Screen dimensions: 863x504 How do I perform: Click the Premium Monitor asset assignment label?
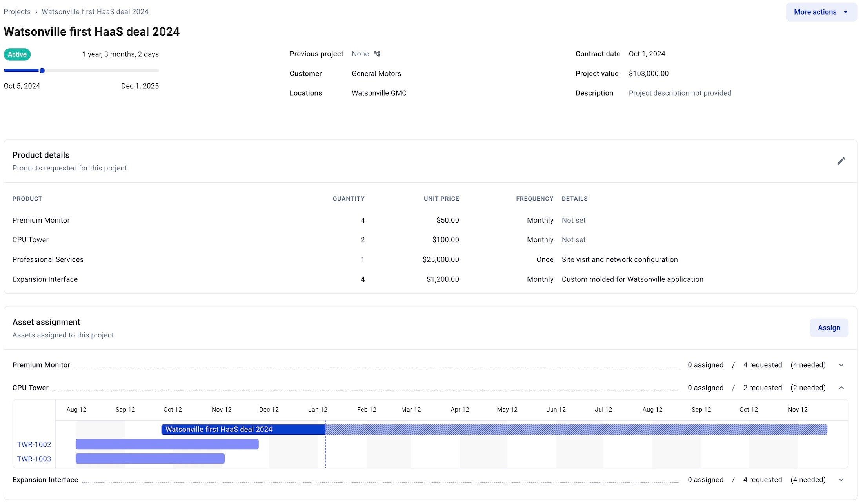(41, 365)
